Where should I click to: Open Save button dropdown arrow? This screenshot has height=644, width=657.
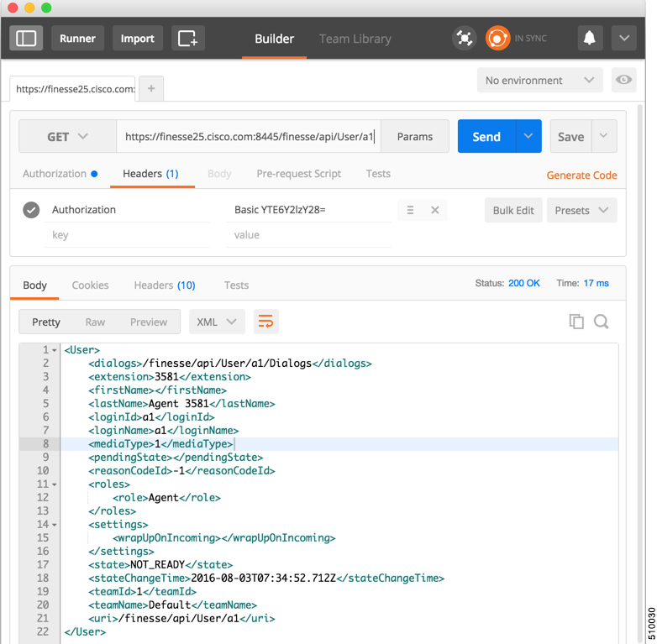604,136
